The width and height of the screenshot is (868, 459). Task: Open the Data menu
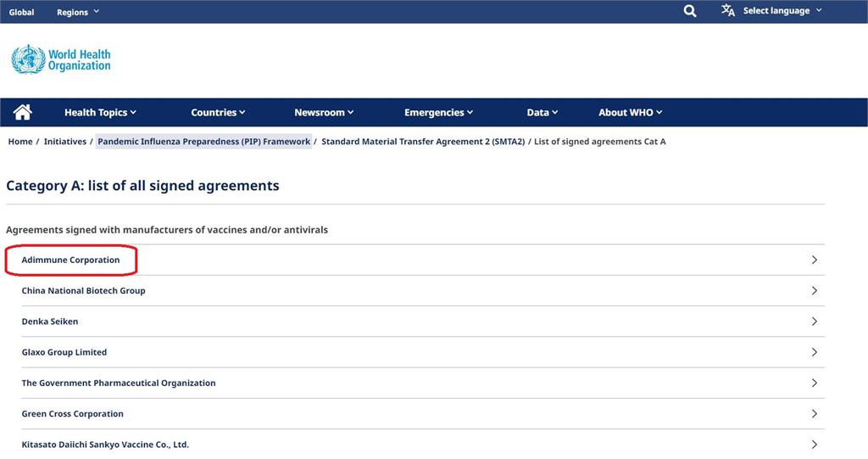click(x=542, y=113)
